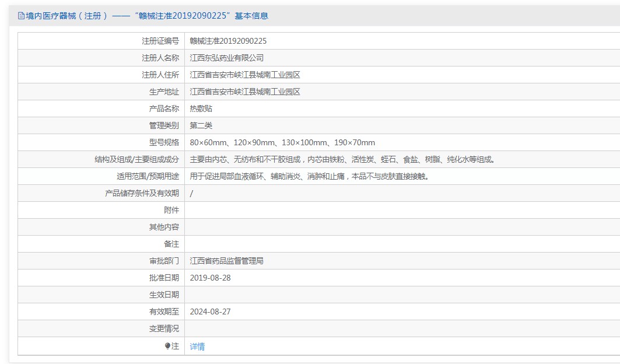
Task: Select registration number 赣械注准20192090225 in table
Action: [x=228, y=41]
